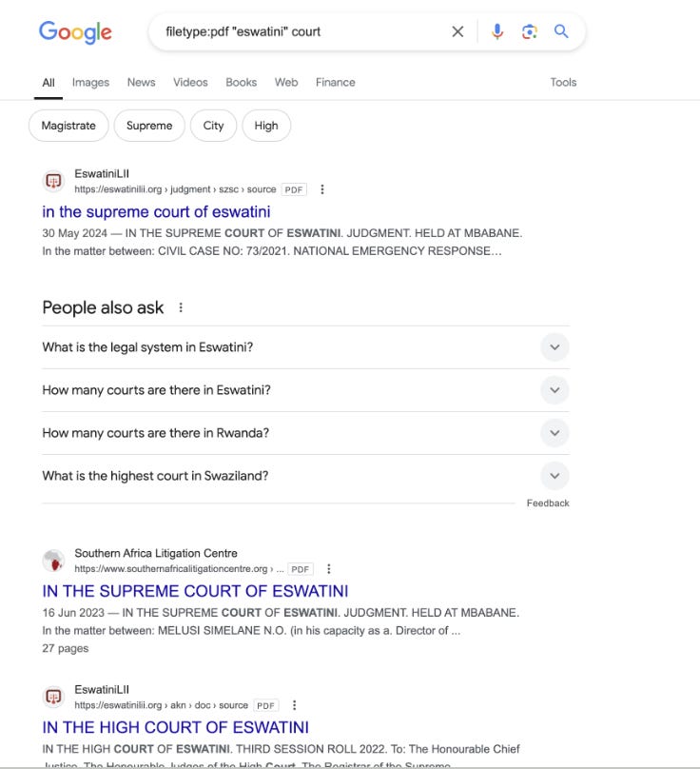This screenshot has height=769, width=700.
Task: Switch to the Images results tab
Action: tap(90, 82)
